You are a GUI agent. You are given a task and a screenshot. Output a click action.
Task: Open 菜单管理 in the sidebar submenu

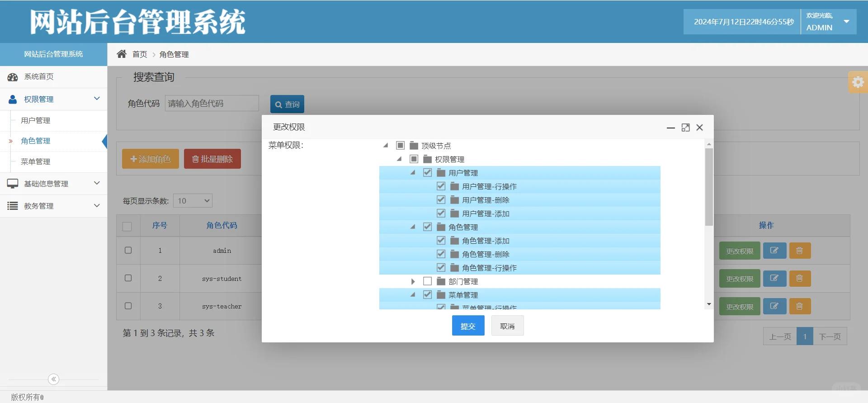click(x=36, y=161)
